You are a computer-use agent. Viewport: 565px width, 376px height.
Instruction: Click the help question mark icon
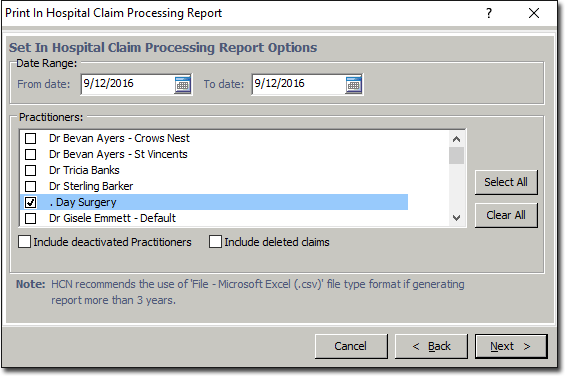[x=489, y=13]
